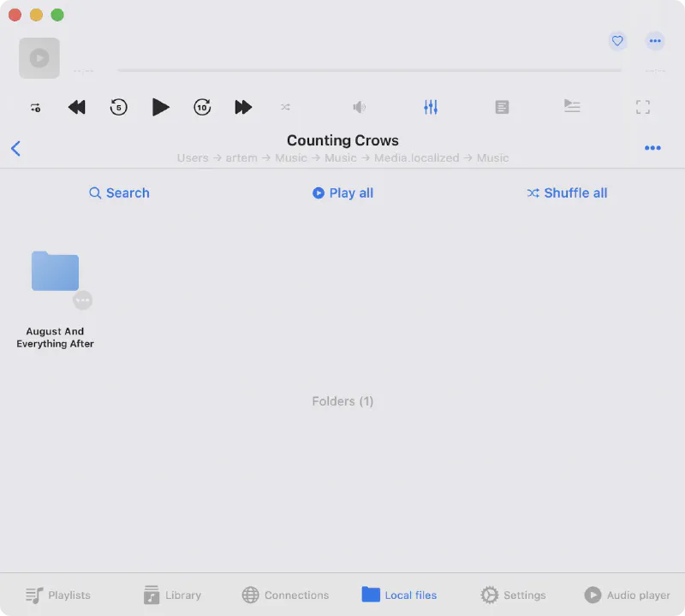The height and width of the screenshot is (616, 685).
Task: Toggle the repeat mode
Action: [35, 107]
